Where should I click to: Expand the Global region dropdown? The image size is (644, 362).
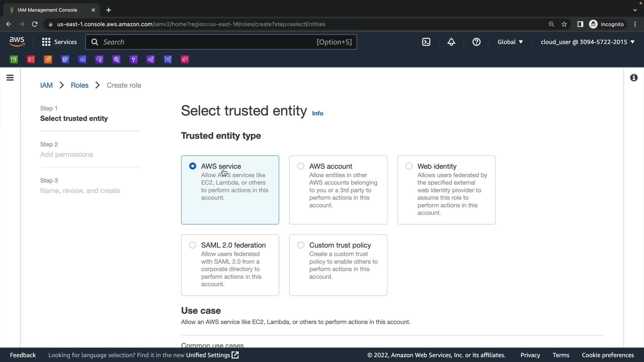point(510,42)
